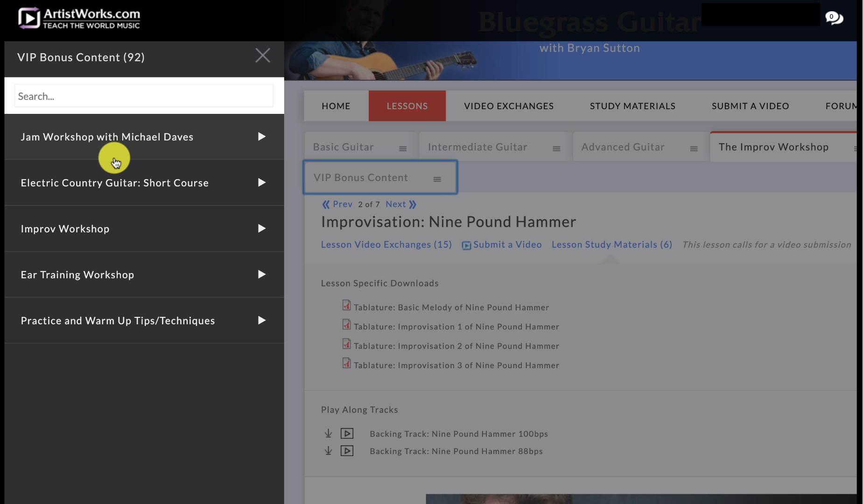Select the Ear Training Workshop list item
This screenshot has width=863, height=504.
pyautogui.click(x=144, y=275)
